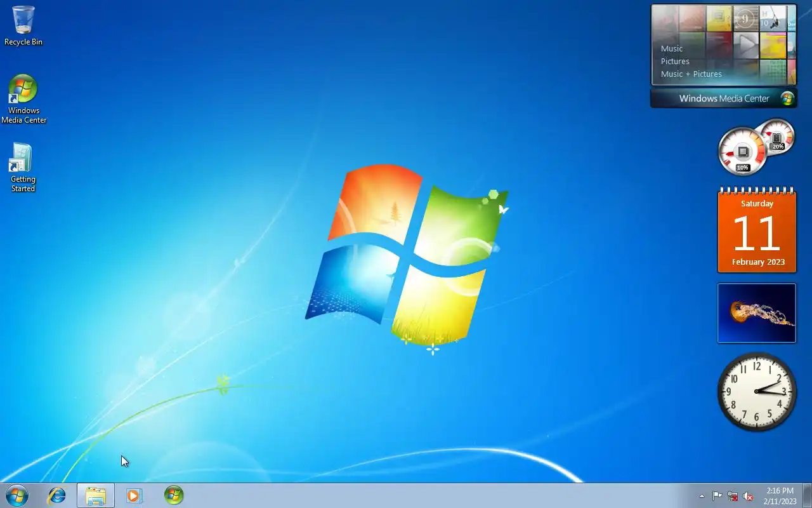Open Windows Media Center taskbar icon
812x508 pixels.
pos(174,495)
